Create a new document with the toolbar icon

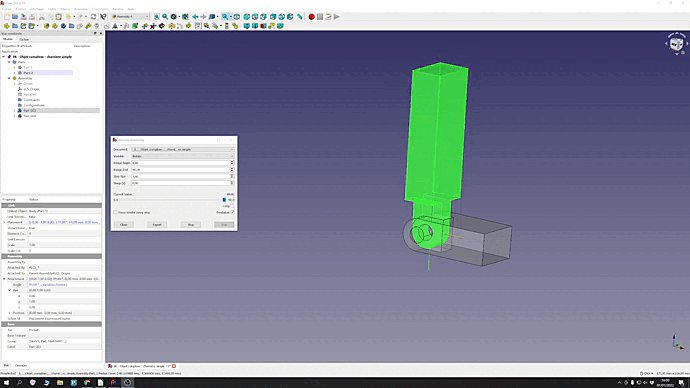tap(7, 17)
